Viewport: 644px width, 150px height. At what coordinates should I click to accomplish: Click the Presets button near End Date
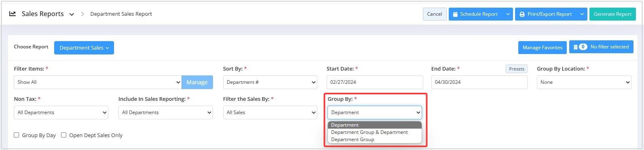coord(516,69)
